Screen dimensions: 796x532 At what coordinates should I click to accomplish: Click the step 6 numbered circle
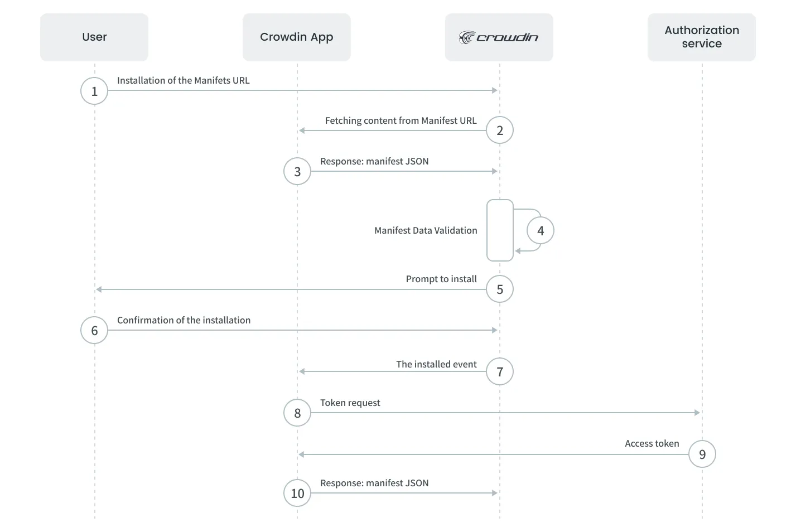pyautogui.click(x=94, y=331)
